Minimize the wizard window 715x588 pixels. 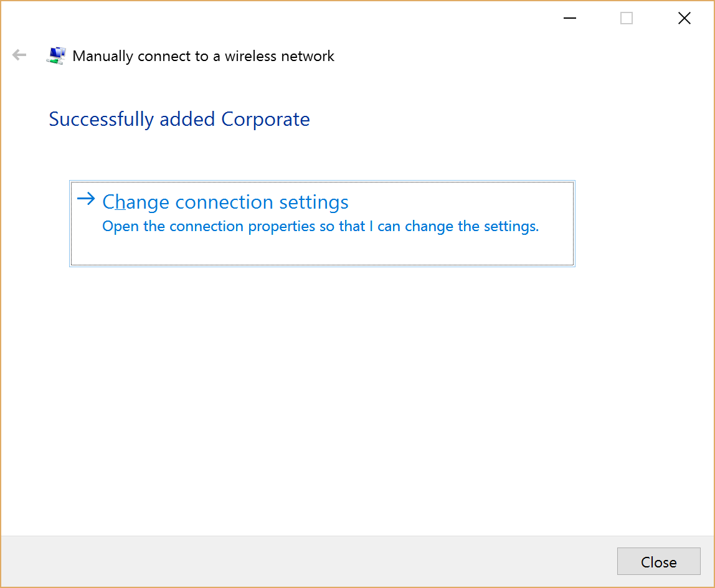tap(569, 18)
